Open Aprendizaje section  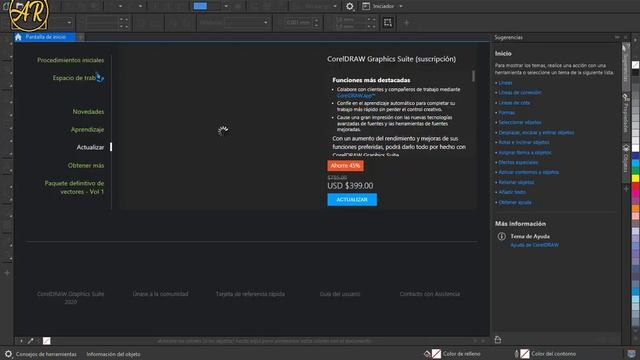tap(87, 129)
